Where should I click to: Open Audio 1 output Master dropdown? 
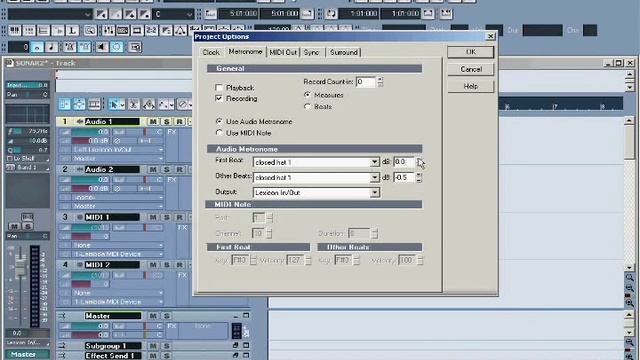(x=118, y=158)
